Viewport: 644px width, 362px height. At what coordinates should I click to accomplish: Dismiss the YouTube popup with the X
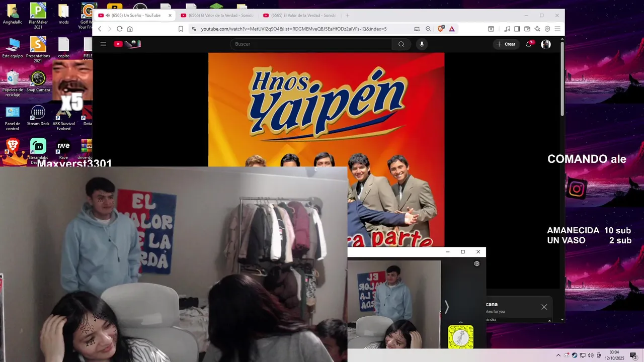click(544, 307)
